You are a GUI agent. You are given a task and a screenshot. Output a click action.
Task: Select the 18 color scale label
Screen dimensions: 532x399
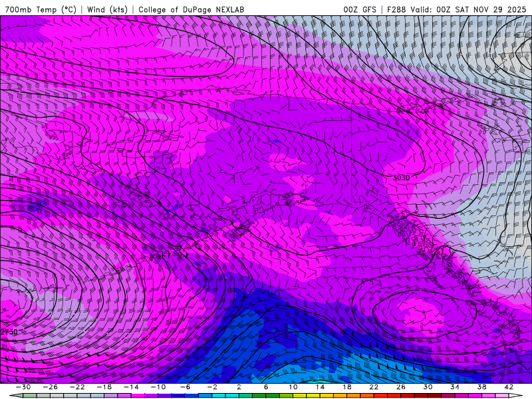tap(346, 387)
